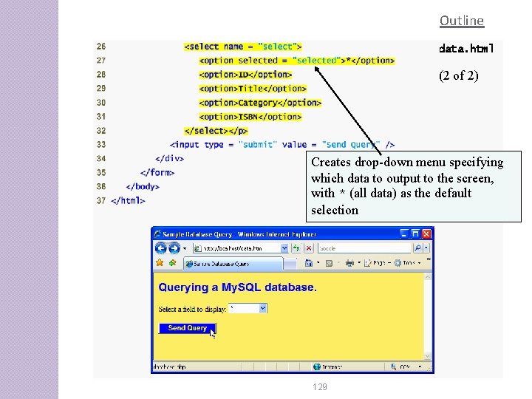The image size is (532, 399).
Task: Open zoom level dropdown arrow
Action: click(x=420, y=366)
